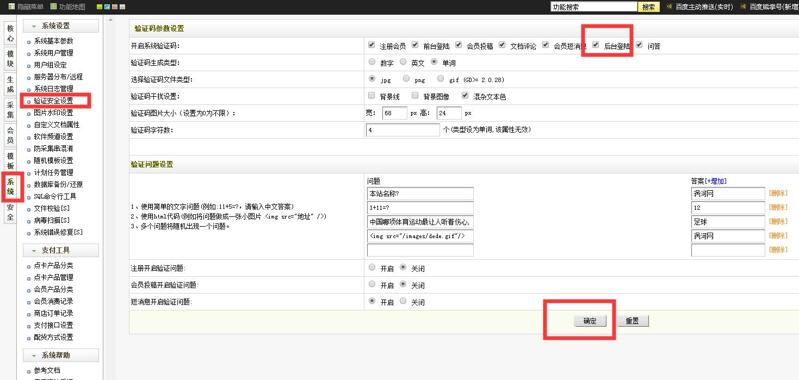Select the tan skin color swatch

(115, 7)
